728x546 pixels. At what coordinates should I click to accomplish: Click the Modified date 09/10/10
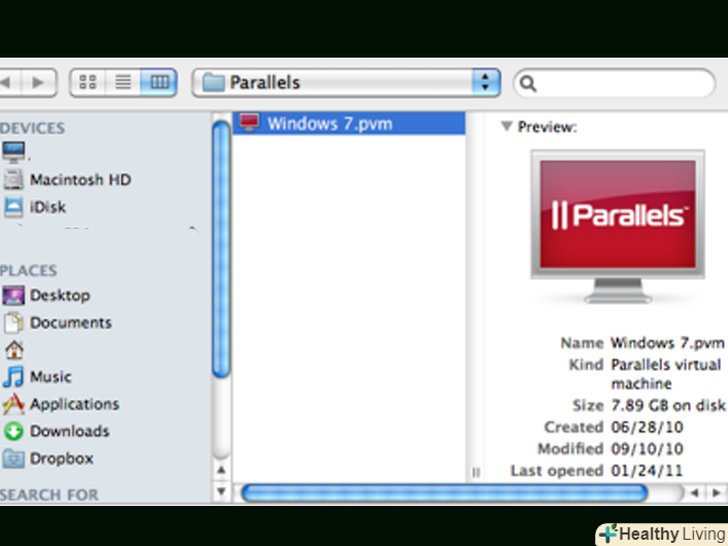point(647,449)
